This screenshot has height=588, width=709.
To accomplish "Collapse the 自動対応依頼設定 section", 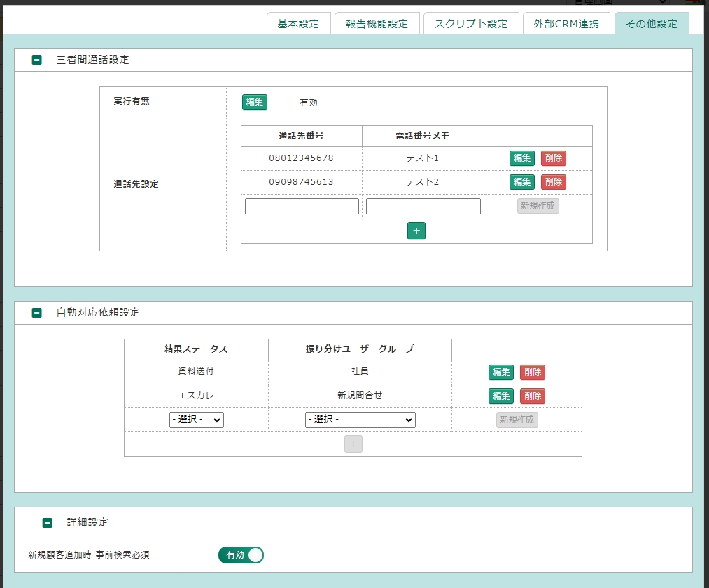I will pos(37,312).
